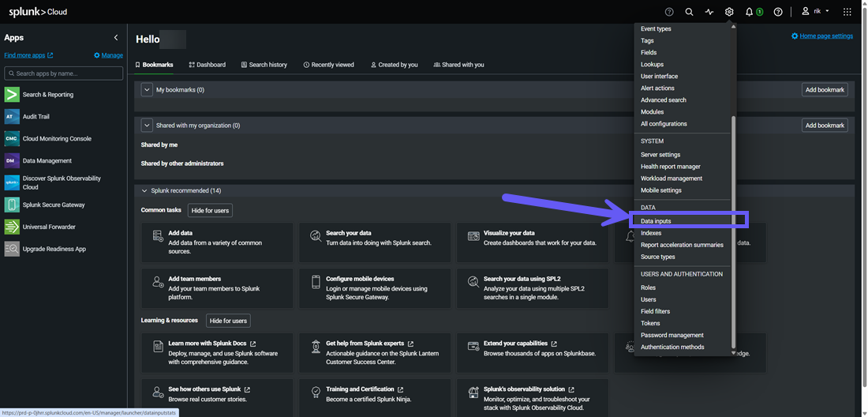Open the Upgrade Readiness App icon

(12, 250)
